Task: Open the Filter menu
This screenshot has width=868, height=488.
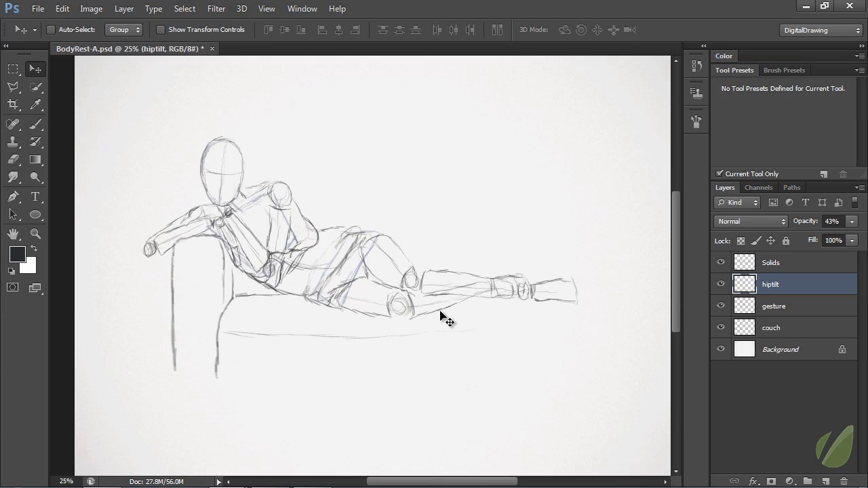Action: [x=216, y=9]
